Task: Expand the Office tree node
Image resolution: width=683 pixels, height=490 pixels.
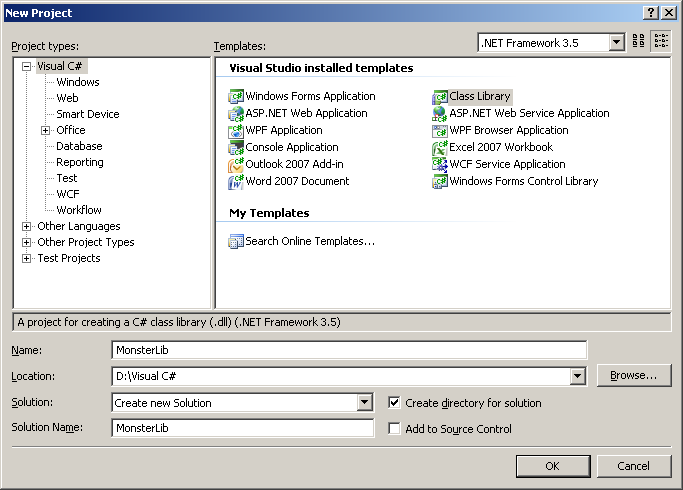Action: pos(45,130)
